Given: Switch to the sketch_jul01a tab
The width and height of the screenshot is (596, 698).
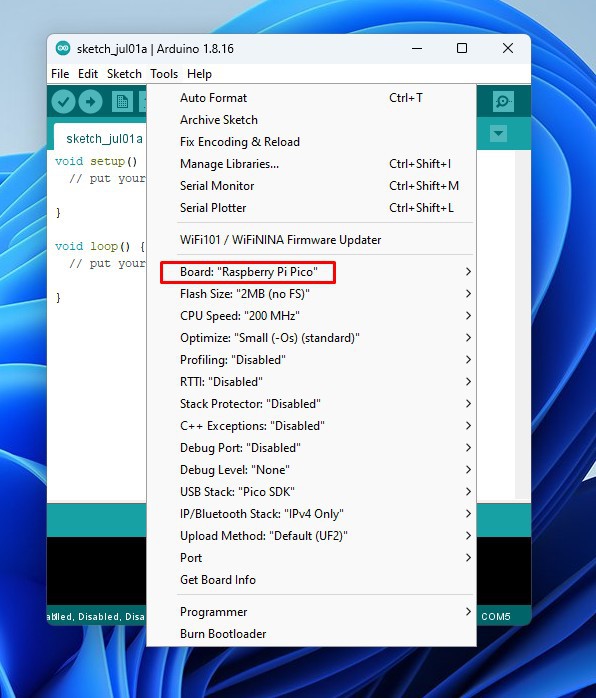Looking at the screenshot, I should (x=104, y=139).
